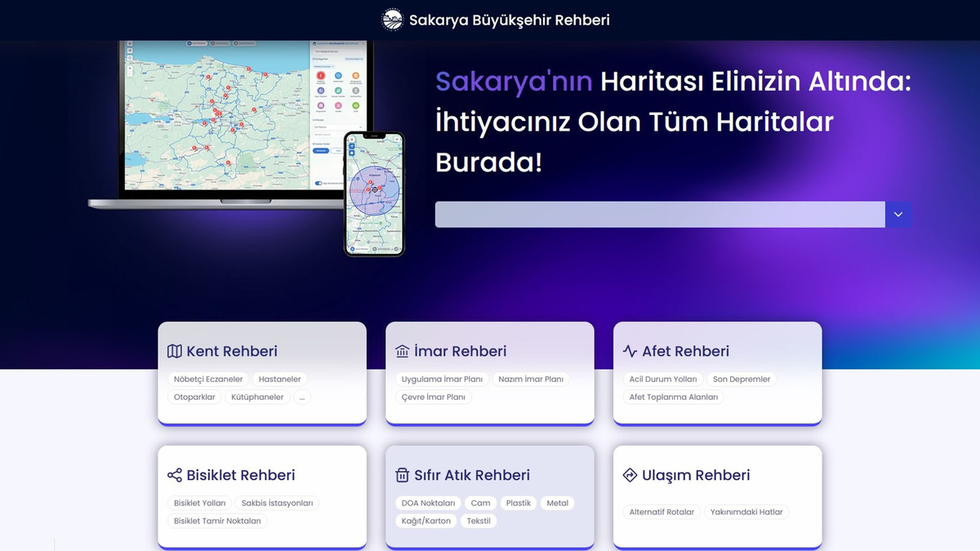Click the Sakarya Büyükşehir Rehberi header title
This screenshot has height=551, width=980.
(510, 20)
